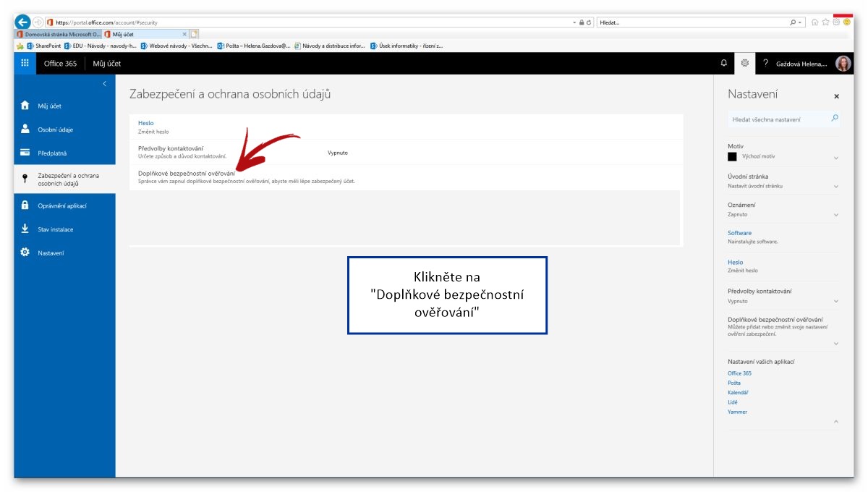Click the smiley feedback icon

(846, 22)
